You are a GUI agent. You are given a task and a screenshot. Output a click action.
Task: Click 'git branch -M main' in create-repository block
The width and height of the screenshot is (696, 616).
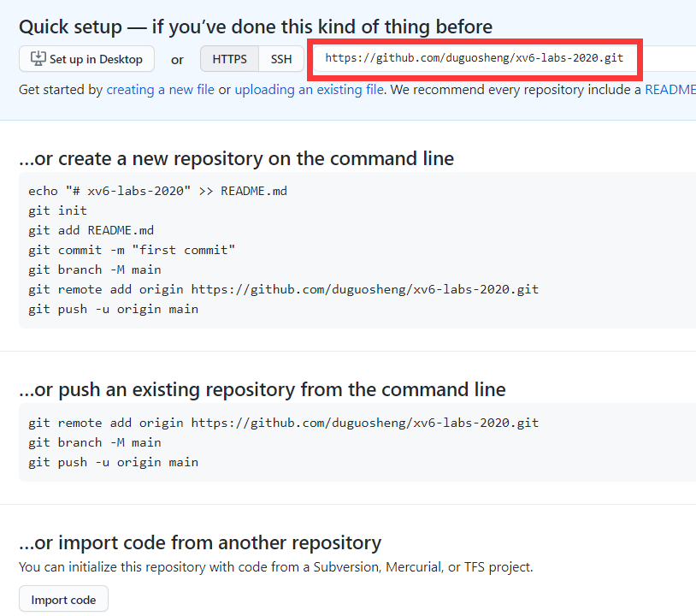(x=95, y=269)
